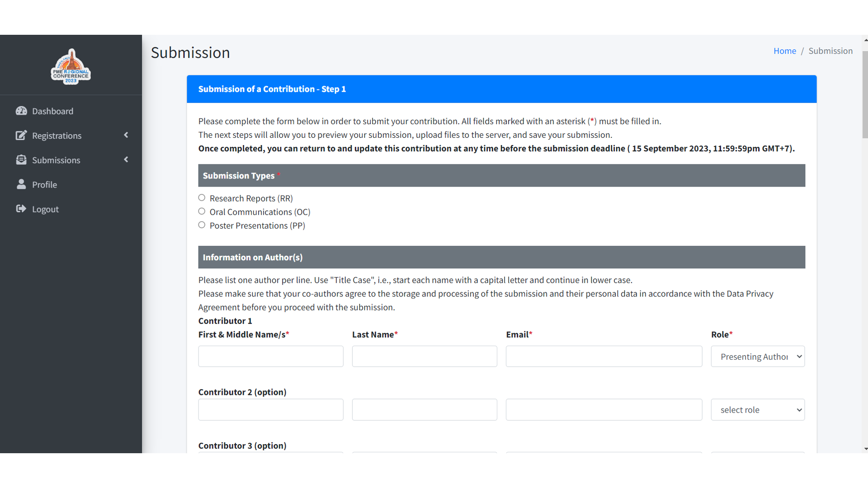Open Contributor 1 Role dropdown
The width and height of the screenshot is (868, 488).
(758, 357)
